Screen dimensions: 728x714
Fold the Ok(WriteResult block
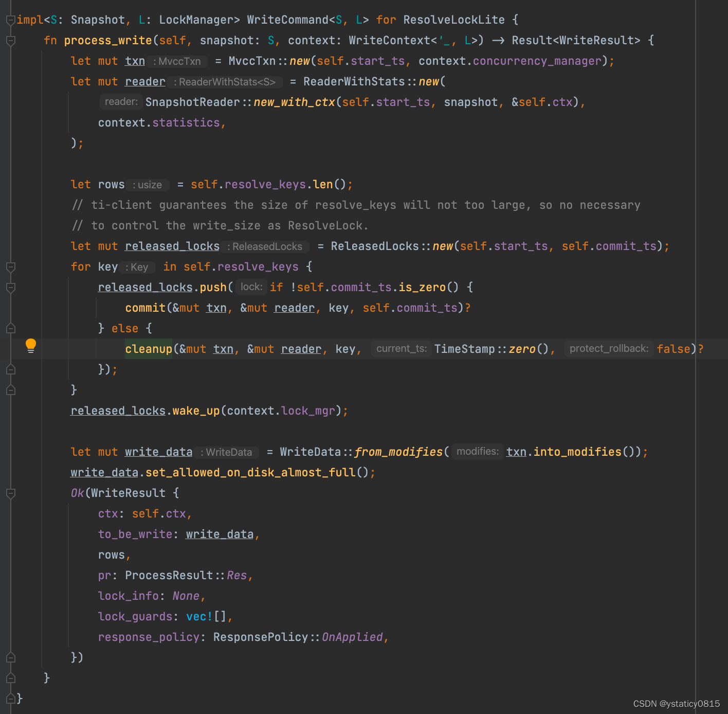tap(10, 493)
